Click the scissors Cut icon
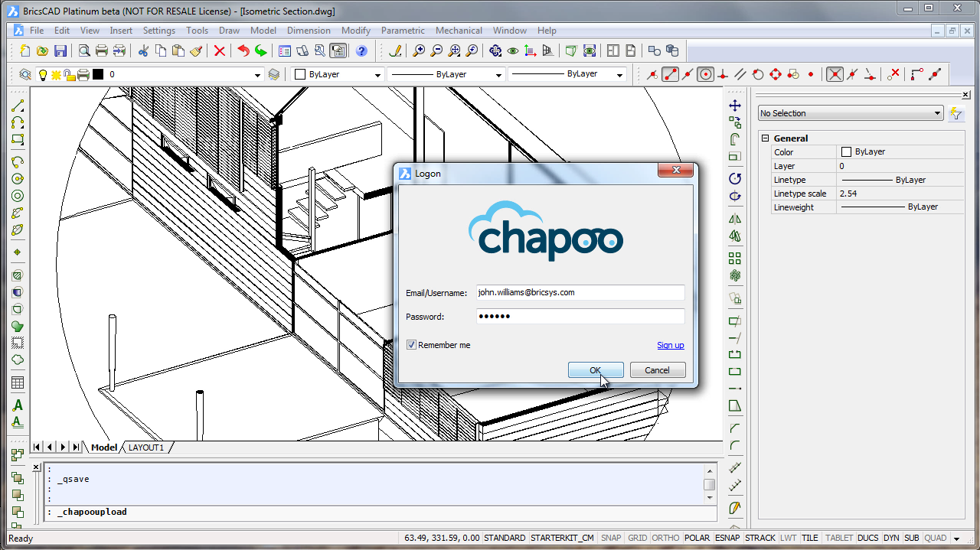 pos(143,51)
